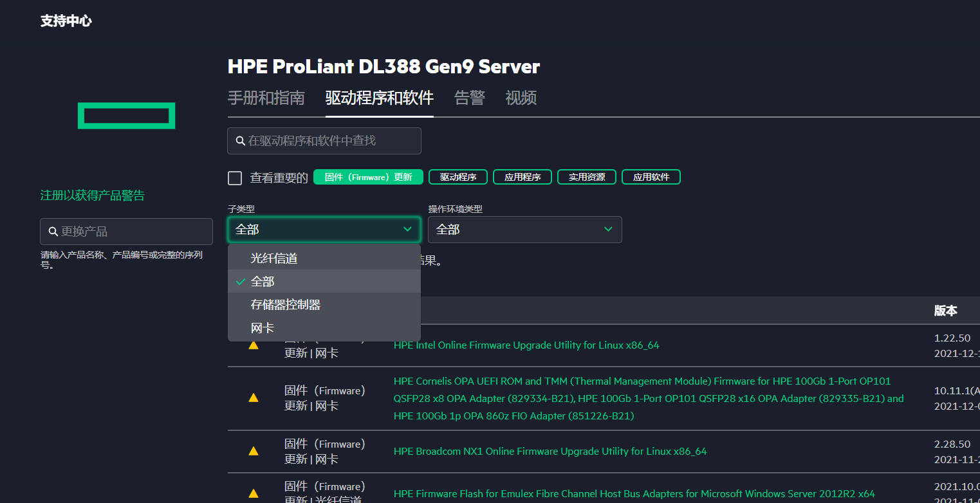
Task: Open HPE Cornelis OPA UEFI ROM firmware link
Action: pyautogui.click(x=649, y=399)
